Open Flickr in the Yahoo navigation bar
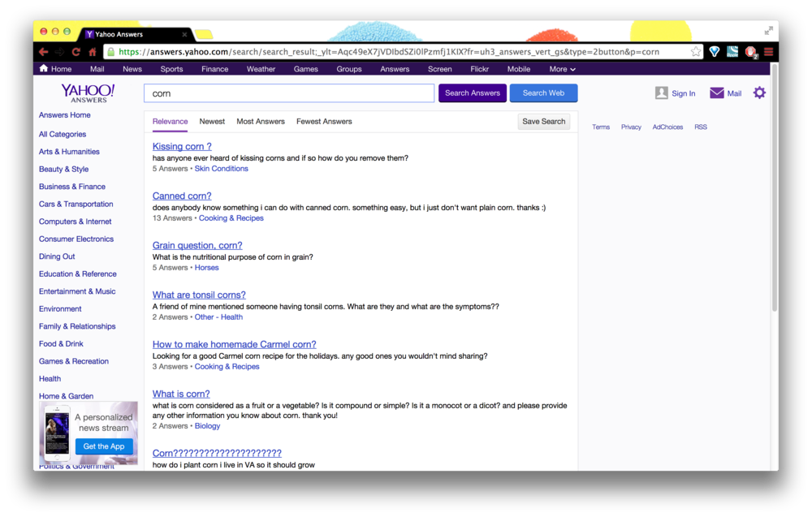Viewport: 812px width, 517px height. [480, 69]
